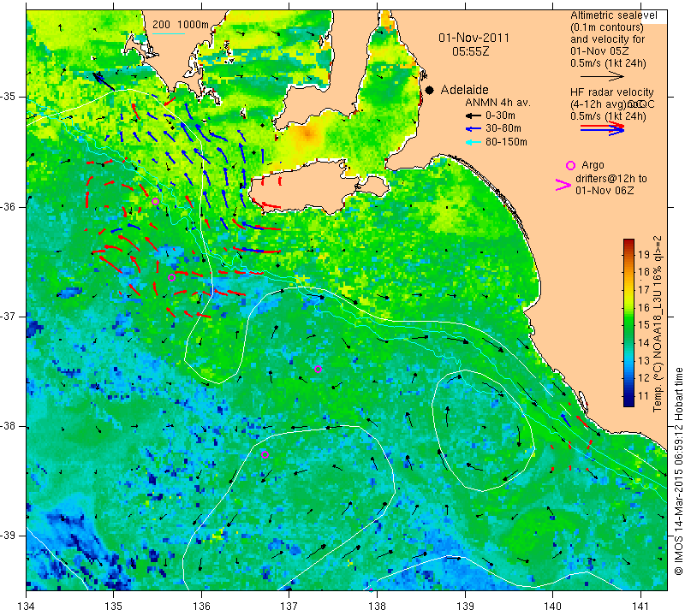Click the 05:55Z time label
The height and width of the screenshot is (616, 685).
tap(470, 51)
